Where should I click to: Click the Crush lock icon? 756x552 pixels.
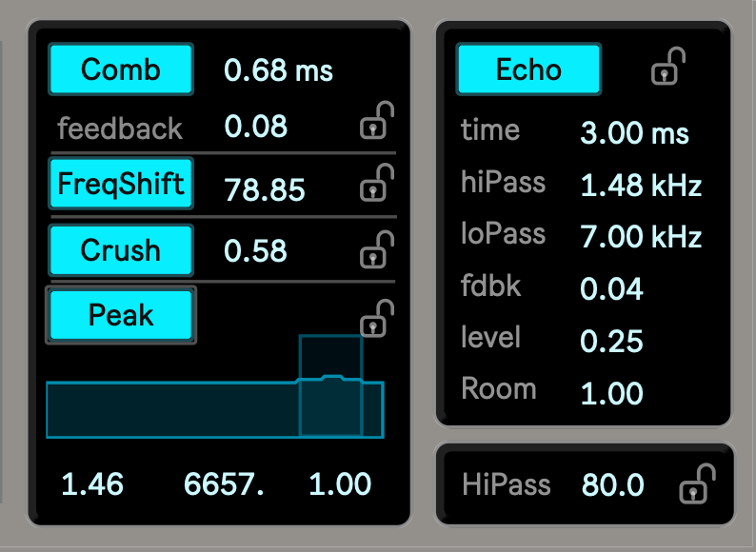377,249
